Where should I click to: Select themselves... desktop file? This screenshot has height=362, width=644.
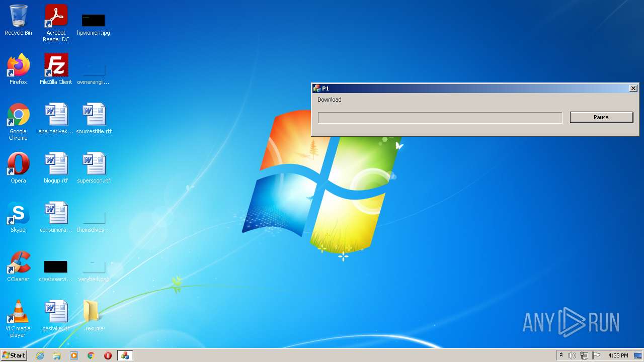[x=94, y=221]
